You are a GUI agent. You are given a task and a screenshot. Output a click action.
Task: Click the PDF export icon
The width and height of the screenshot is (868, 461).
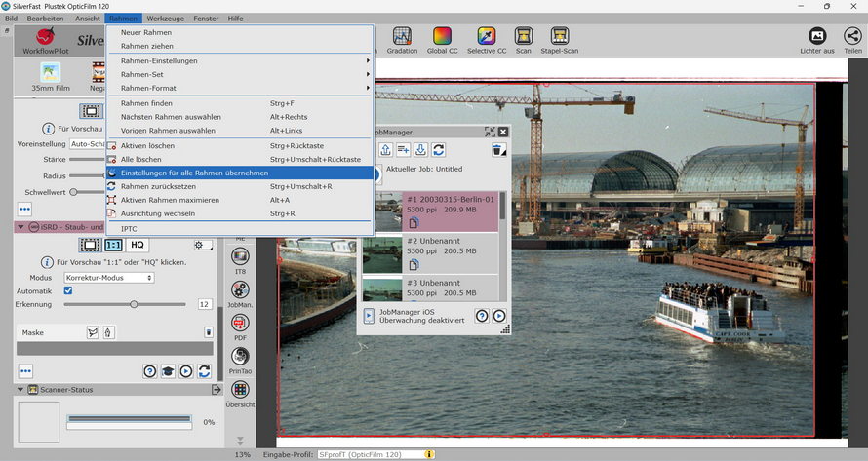pyautogui.click(x=240, y=322)
